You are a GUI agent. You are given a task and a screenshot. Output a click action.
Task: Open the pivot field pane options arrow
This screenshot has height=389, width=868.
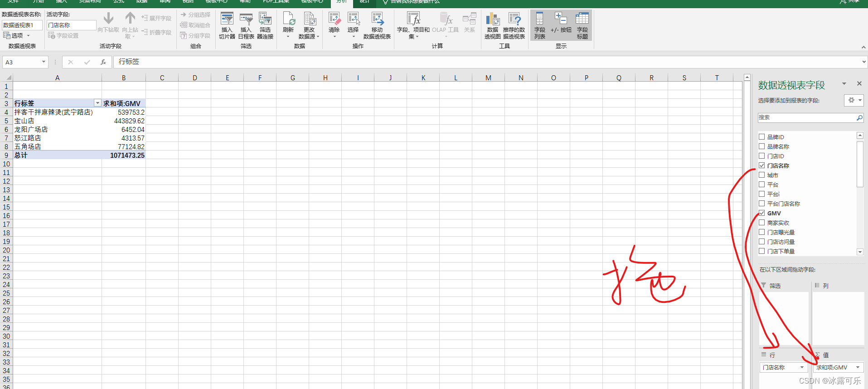[x=844, y=83]
